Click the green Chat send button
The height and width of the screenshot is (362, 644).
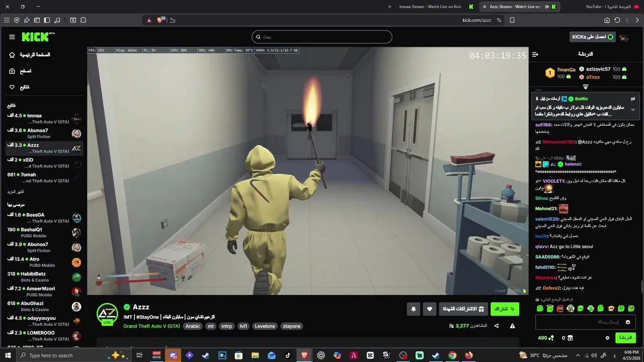[x=625, y=338]
